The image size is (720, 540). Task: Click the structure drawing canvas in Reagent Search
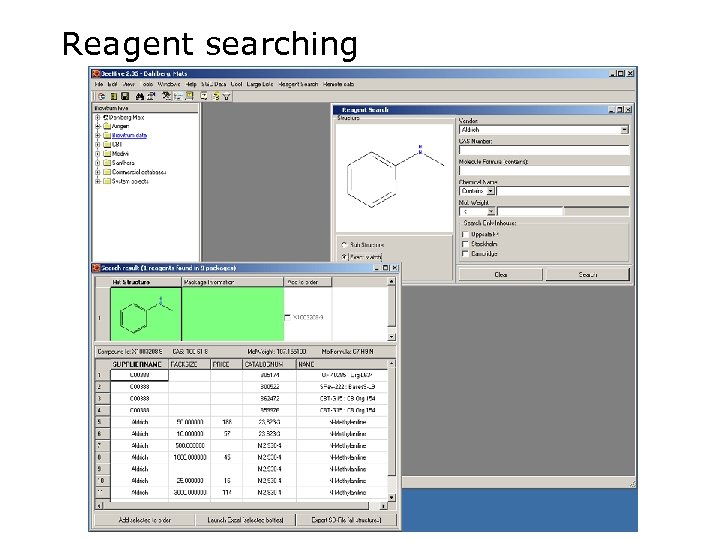394,178
